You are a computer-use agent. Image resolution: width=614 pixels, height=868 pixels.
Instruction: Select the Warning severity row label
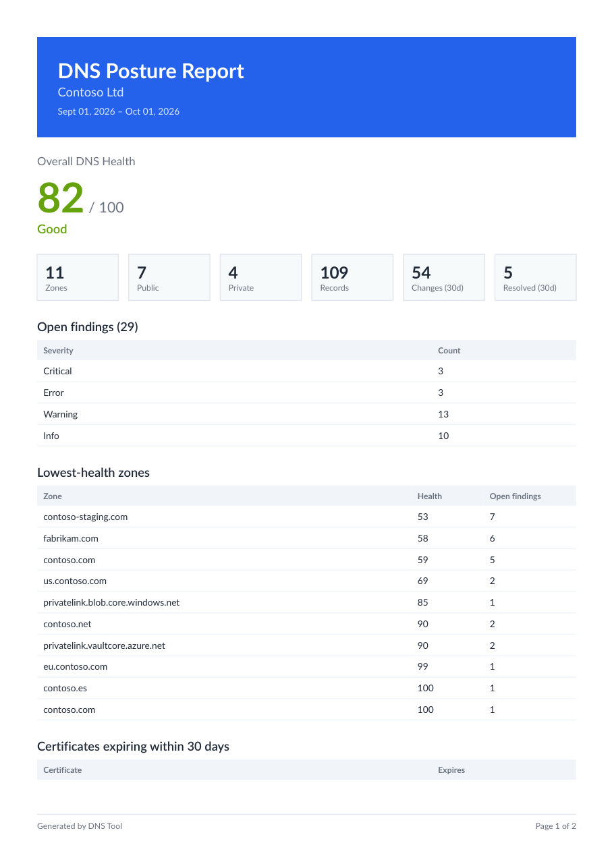(61, 414)
